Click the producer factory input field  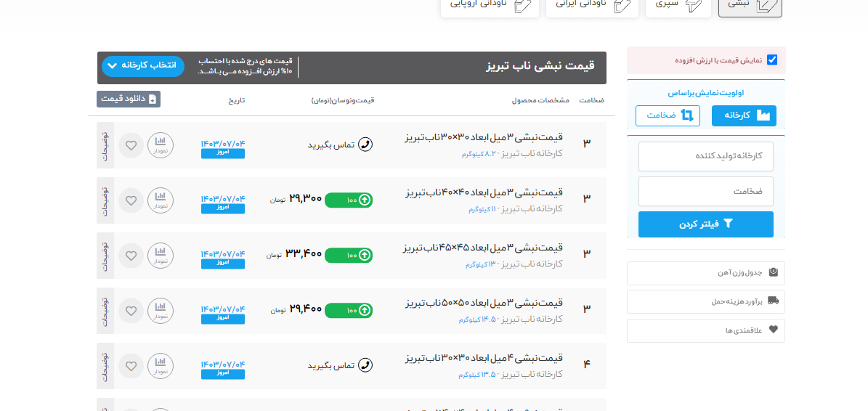[705, 156]
